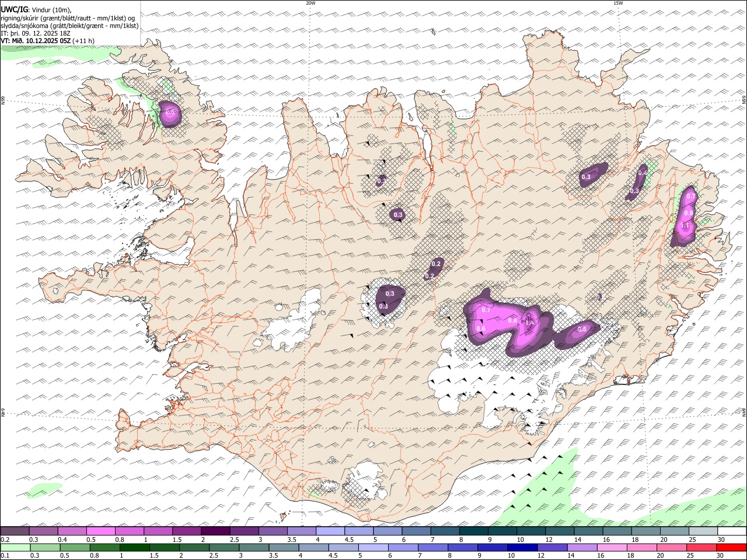Click the upper legend swatch between 4 and 4.5
The image size is (747, 560).
[x=330, y=531]
